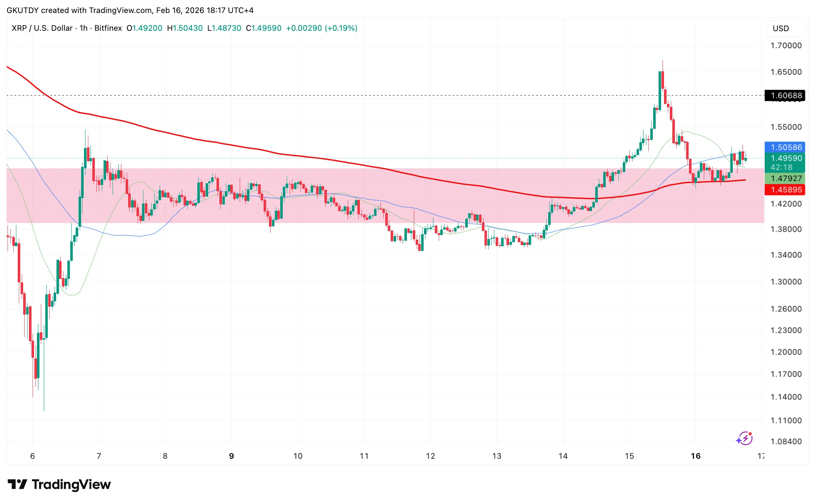The image size is (815, 504).
Task: Click the XRP / U.S. Dollar symbol title
Action: pos(42,28)
